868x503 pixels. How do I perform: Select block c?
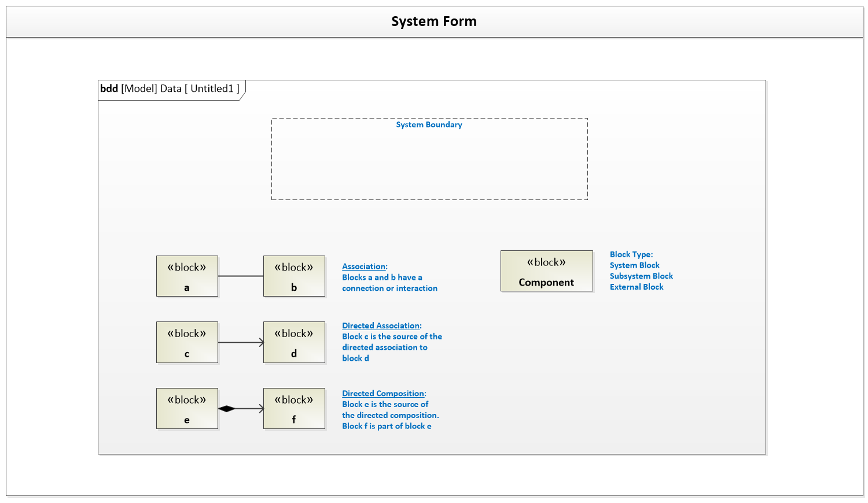tap(187, 342)
